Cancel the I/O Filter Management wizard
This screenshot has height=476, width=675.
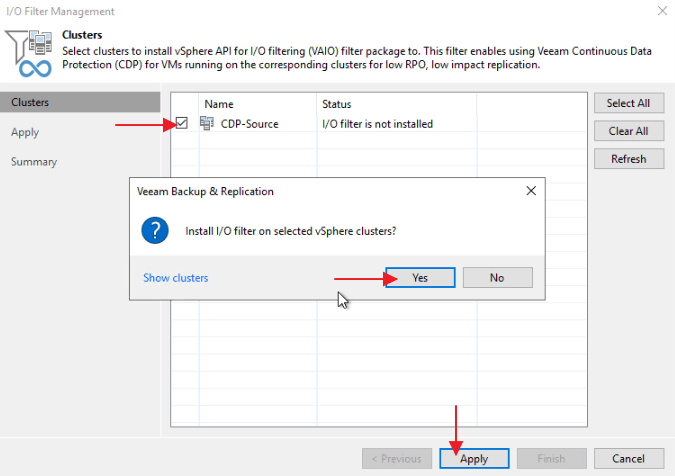pyautogui.click(x=629, y=458)
